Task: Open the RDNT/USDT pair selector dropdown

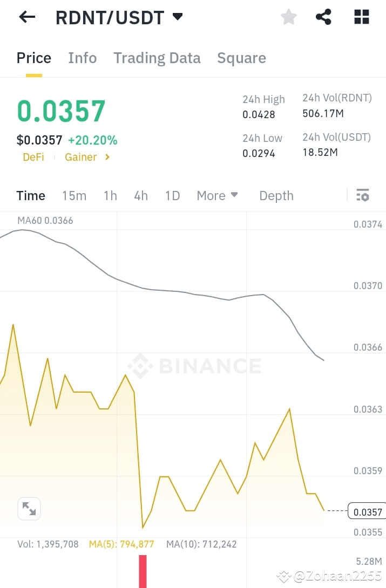Action: point(178,17)
